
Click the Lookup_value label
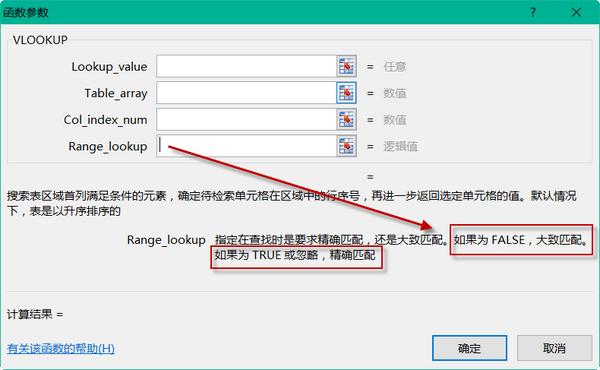coord(109,67)
